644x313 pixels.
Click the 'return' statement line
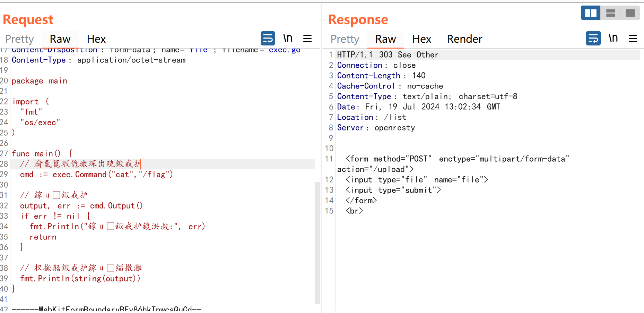point(43,237)
